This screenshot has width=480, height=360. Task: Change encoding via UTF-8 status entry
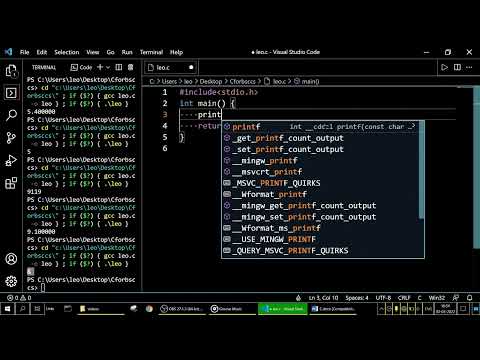pyautogui.click(x=383, y=298)
